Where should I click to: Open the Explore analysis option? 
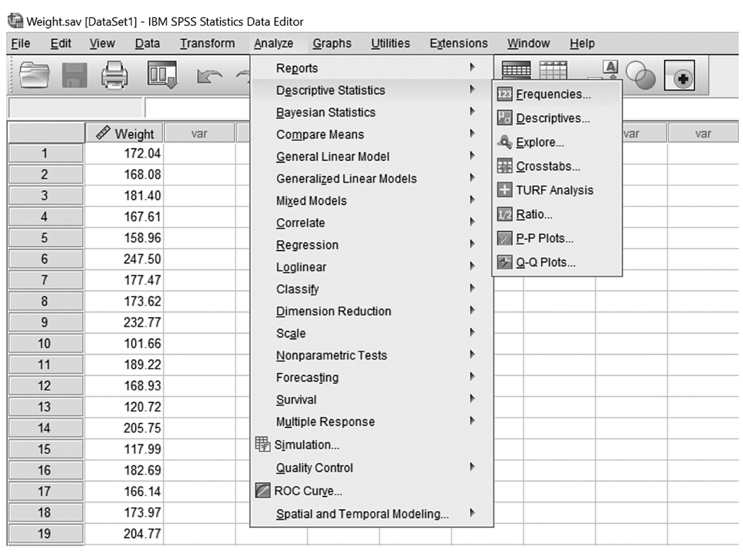[x=539, y=142]
